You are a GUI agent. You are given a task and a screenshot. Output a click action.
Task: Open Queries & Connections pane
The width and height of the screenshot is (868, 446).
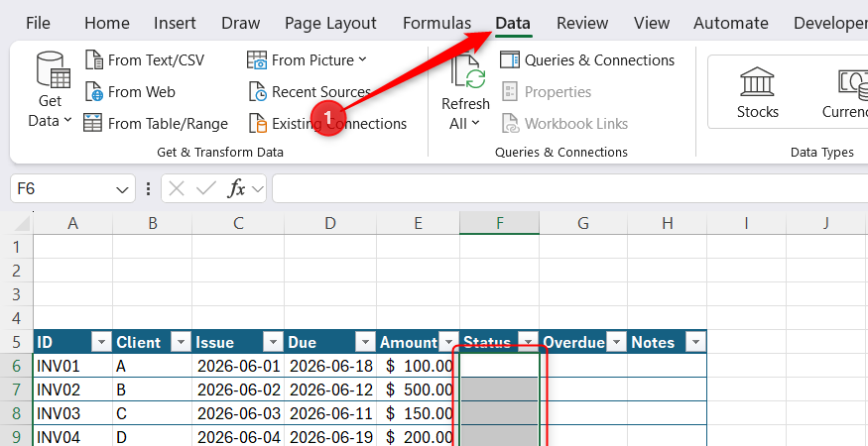pyautogui.click(x=587, y=59)
